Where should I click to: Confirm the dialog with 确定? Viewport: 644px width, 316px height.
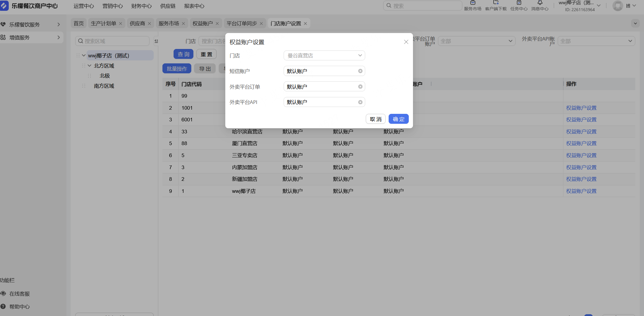tap(399, 119)
